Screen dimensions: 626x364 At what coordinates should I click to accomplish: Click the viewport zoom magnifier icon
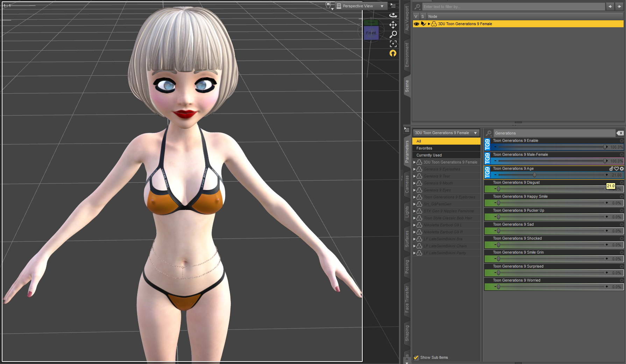click(x=393, y=34)
